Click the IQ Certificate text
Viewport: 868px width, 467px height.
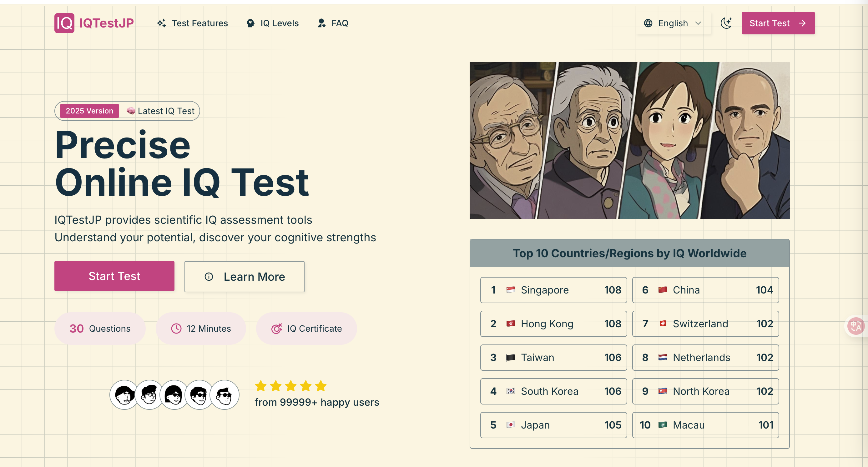pyautogui.click(x=314, y=329)
